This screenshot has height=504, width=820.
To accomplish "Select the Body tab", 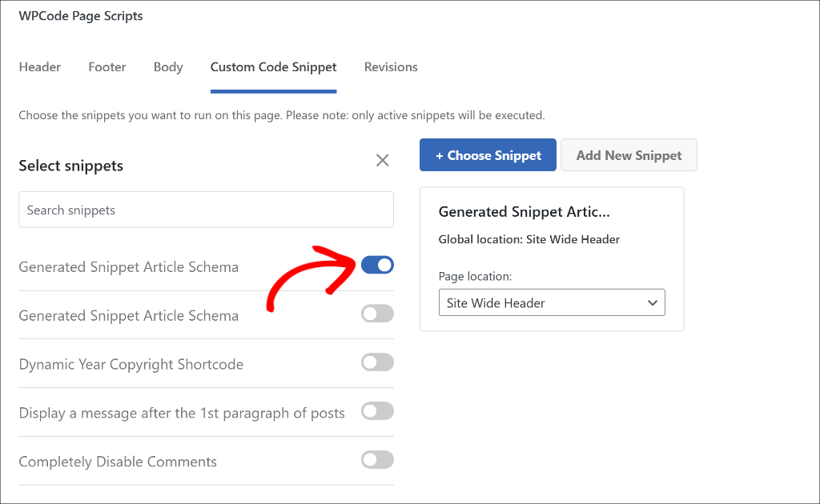I will coord(167,67).
